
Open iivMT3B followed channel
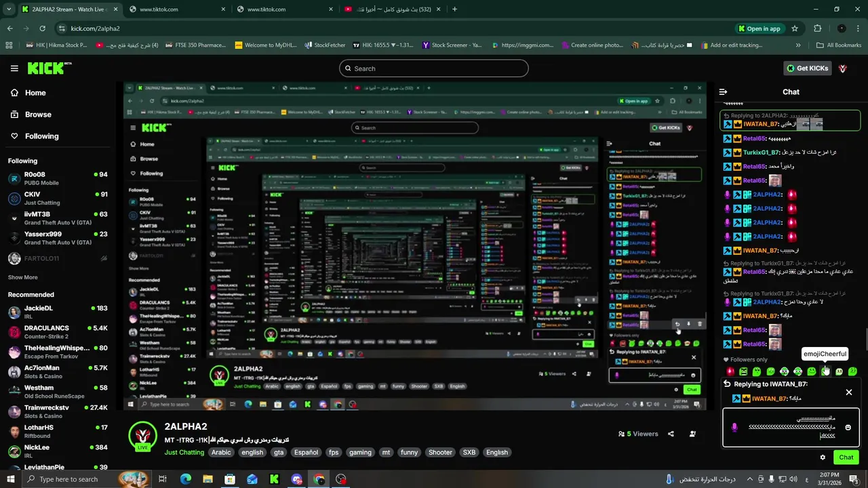click(x=58, y=218)
